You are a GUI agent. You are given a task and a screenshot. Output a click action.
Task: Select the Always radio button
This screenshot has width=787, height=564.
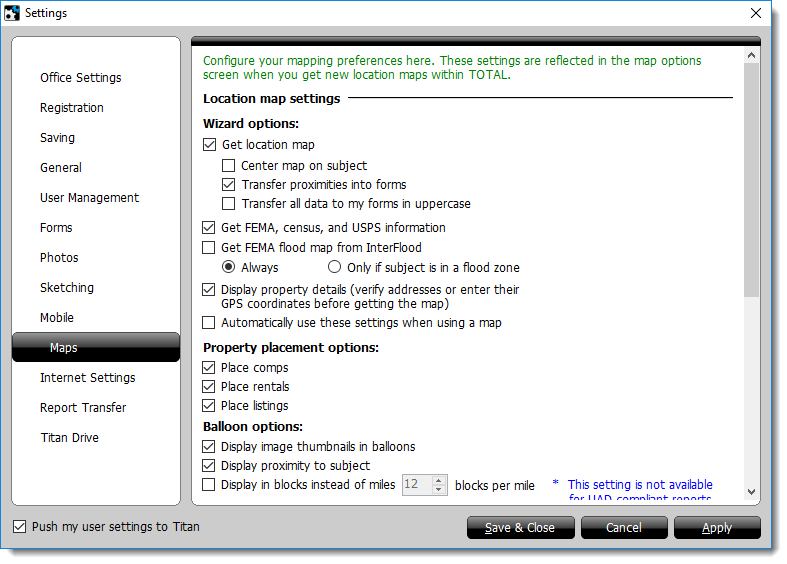tap(229, 267)
